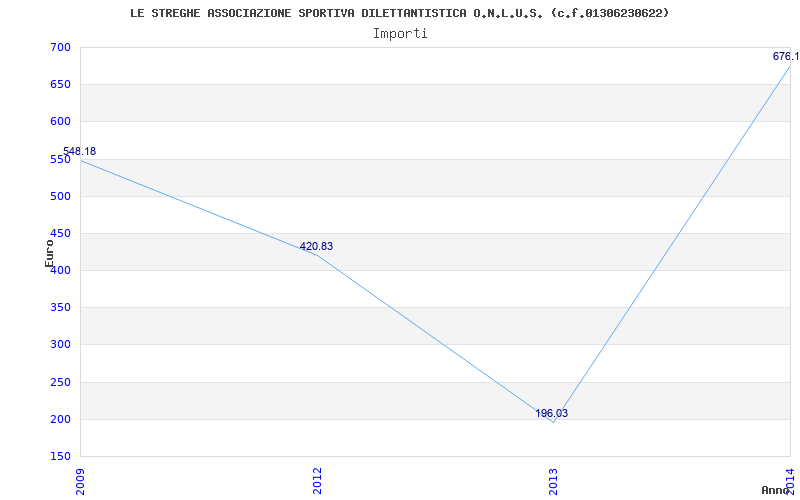
Task: Select the 2012 x-axis year label
Action: pyautogui.click(x=317, y=480)
